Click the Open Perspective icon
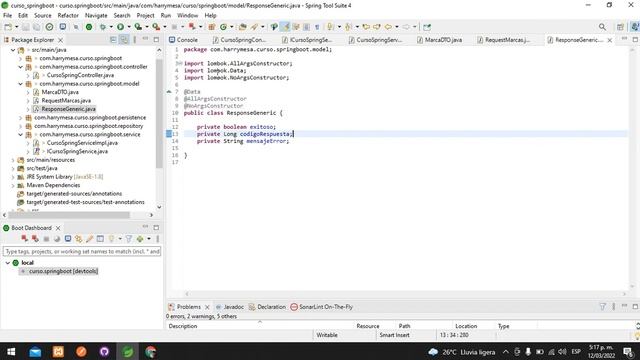The width and height of the screenshot is (640, 360). pyautogui.click(x=620, y=27)
